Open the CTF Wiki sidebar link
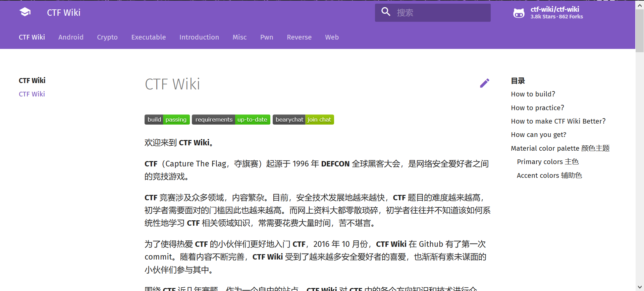 32,94
